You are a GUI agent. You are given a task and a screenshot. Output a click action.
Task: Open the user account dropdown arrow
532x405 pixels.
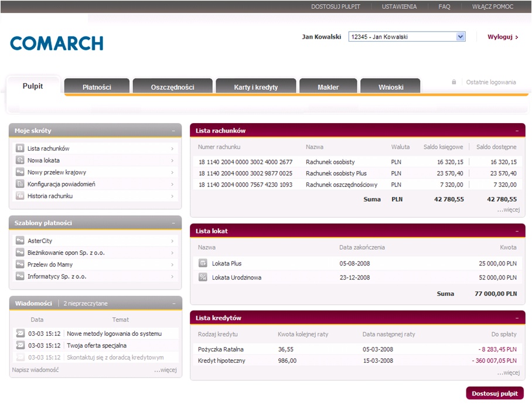click(x=461, y=36)
